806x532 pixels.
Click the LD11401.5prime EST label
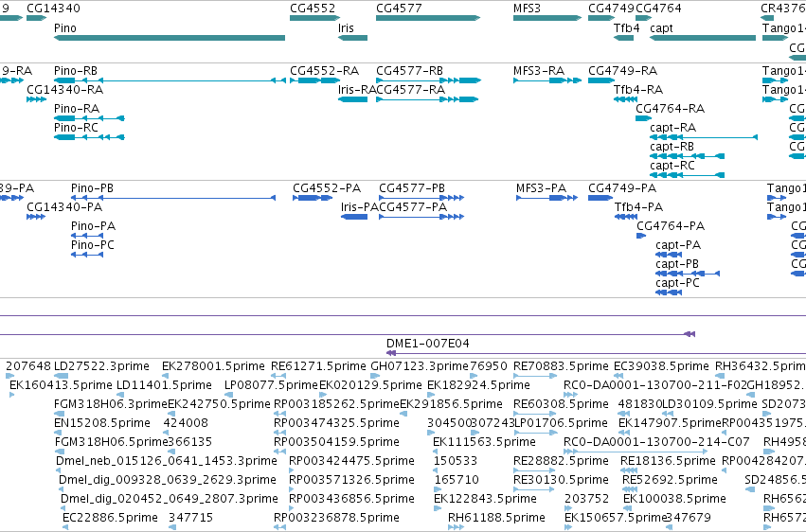click(x=164, y=385)
